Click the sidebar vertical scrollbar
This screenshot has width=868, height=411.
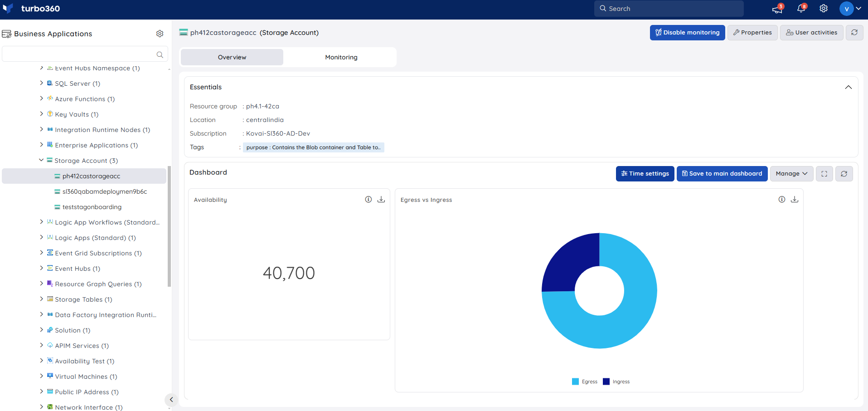[x=169, y=226]
